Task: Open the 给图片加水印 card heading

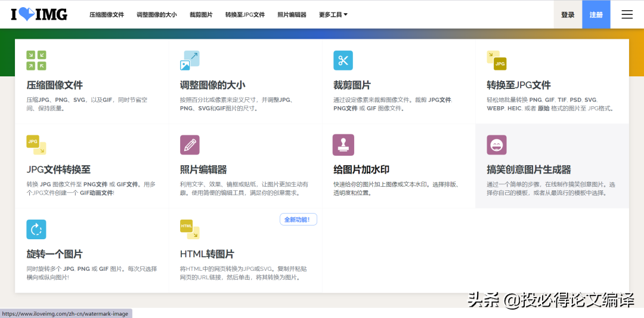Action: (361, 169)
